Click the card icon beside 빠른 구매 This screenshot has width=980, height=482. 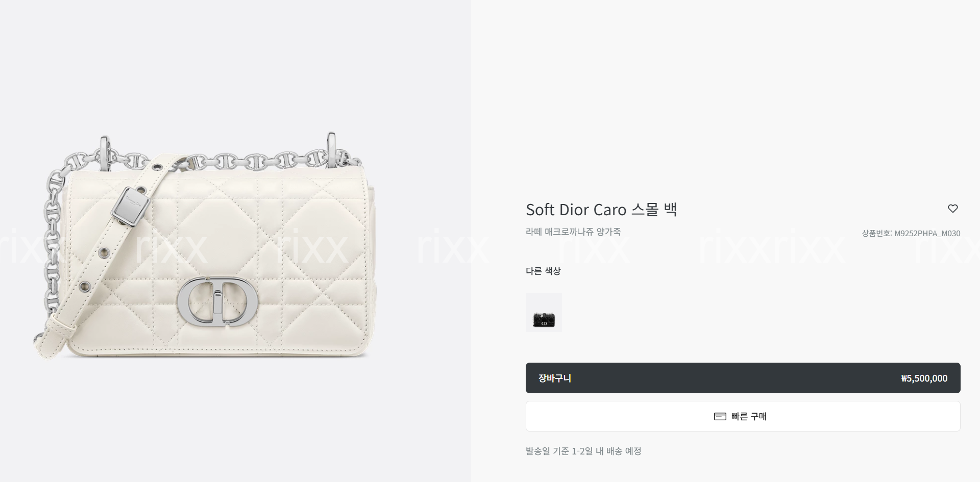point(720,416)
